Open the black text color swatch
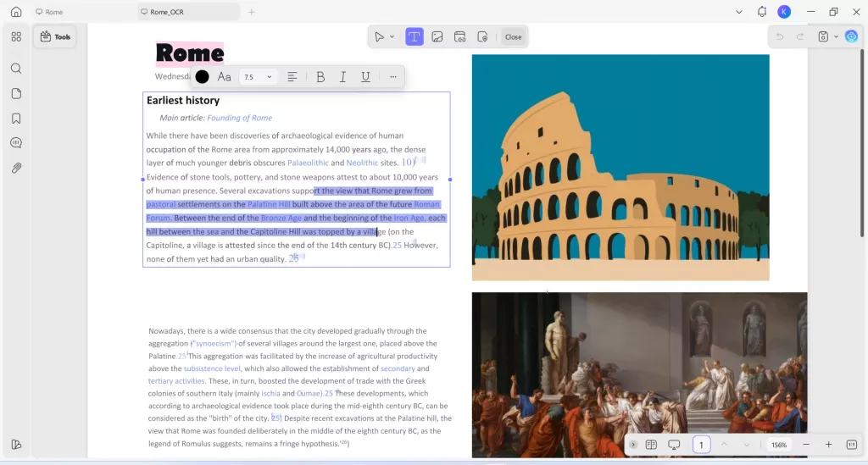 click(x=202, y=76)
